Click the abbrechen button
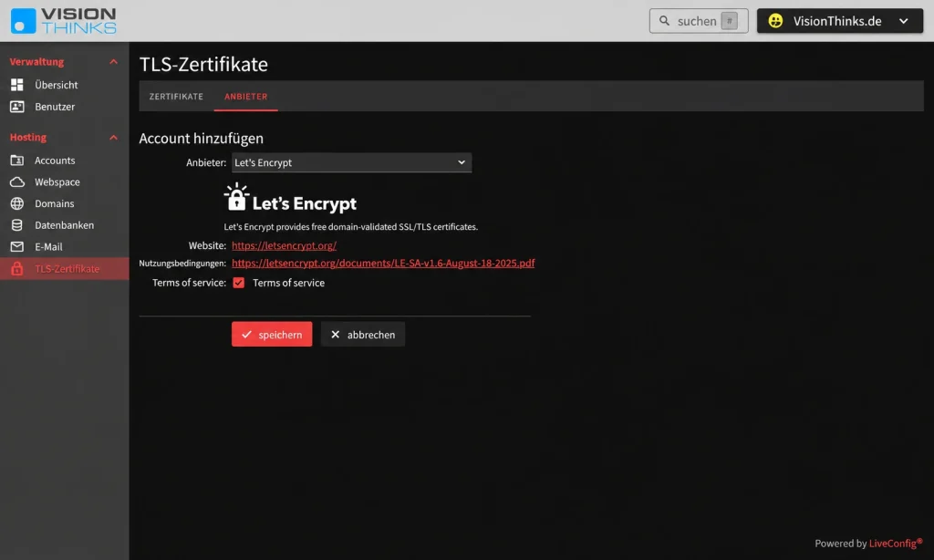The width and height of the screenshot is (934, 560). tap(363, 334)
